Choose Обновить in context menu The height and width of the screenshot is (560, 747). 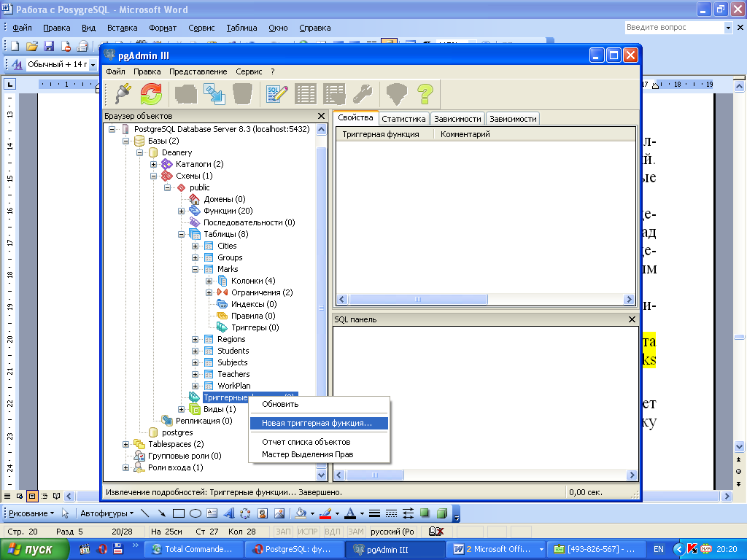click(x=319, y=404)
